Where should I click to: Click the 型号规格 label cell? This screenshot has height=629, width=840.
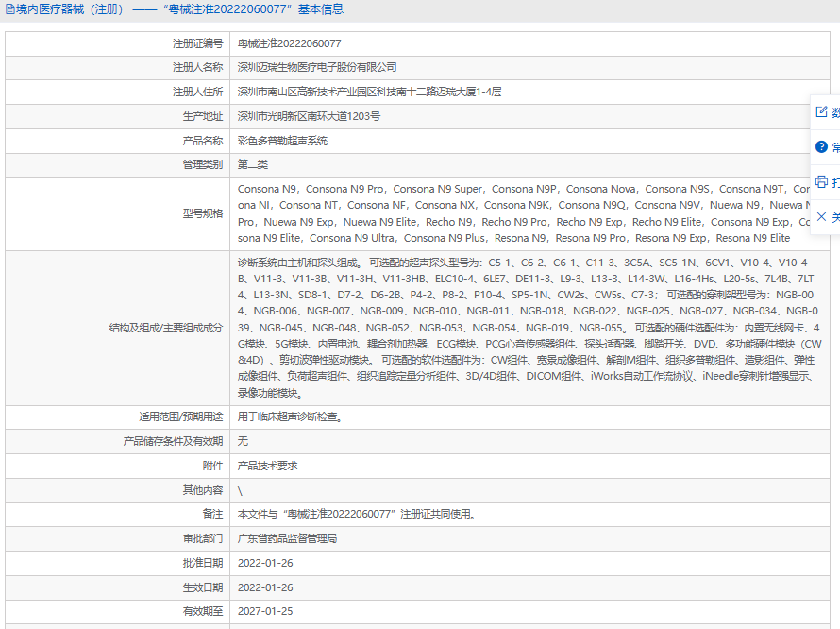pos(117,213)
